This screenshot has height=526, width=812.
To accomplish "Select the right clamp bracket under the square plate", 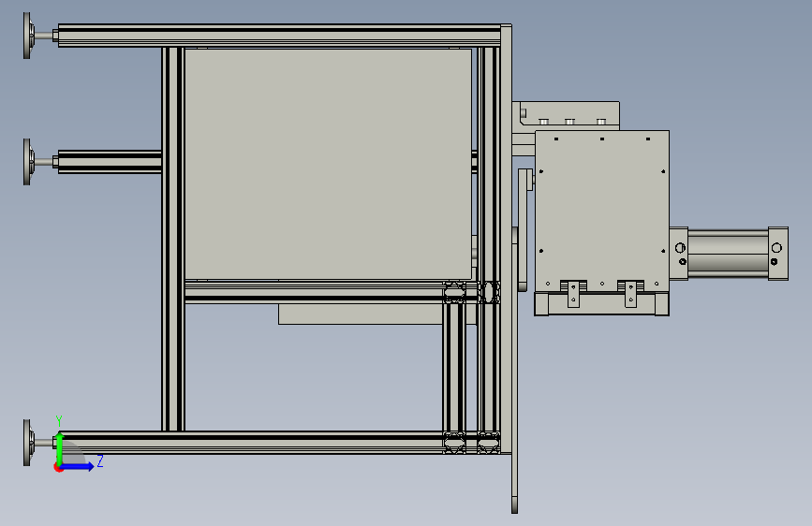I will pyautogui.click(x=630, y=294).
